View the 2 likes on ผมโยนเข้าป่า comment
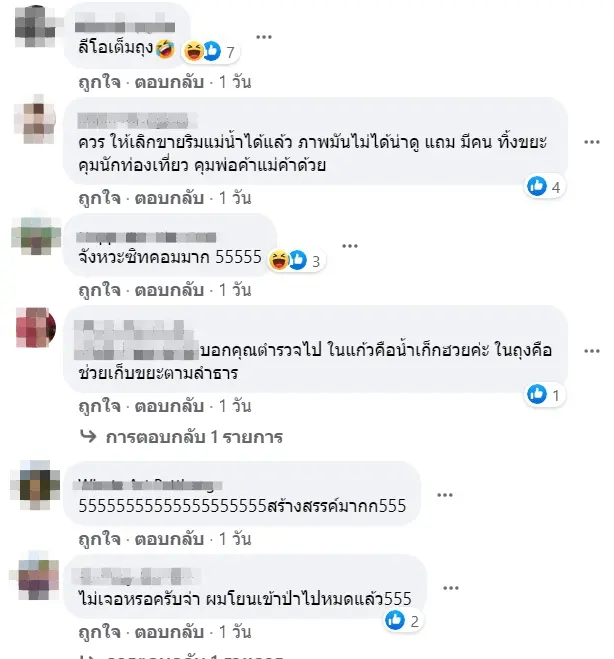 403,620
